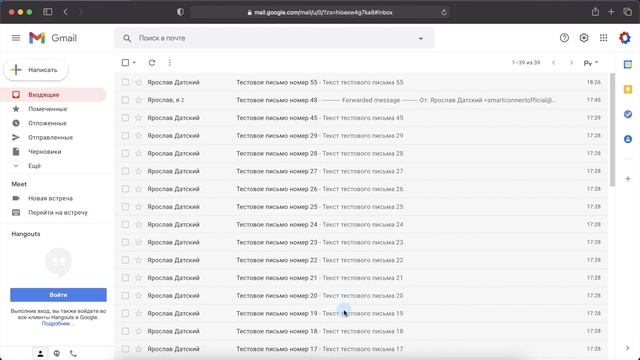Open the search options dropdown arrow
Image resolution: width=640 pixels, height=360 pixels.
[x=420, y=38]
